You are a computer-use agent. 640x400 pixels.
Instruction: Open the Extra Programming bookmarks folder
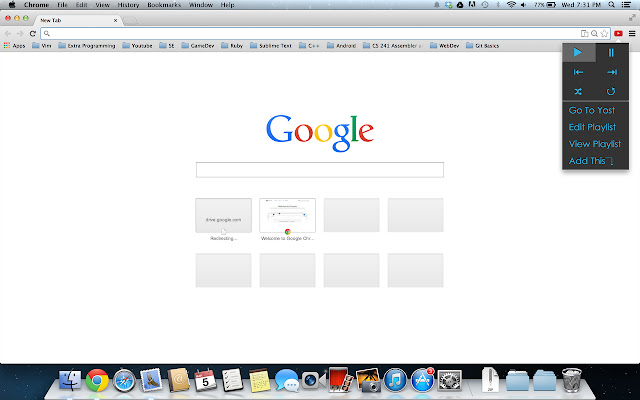87,46
